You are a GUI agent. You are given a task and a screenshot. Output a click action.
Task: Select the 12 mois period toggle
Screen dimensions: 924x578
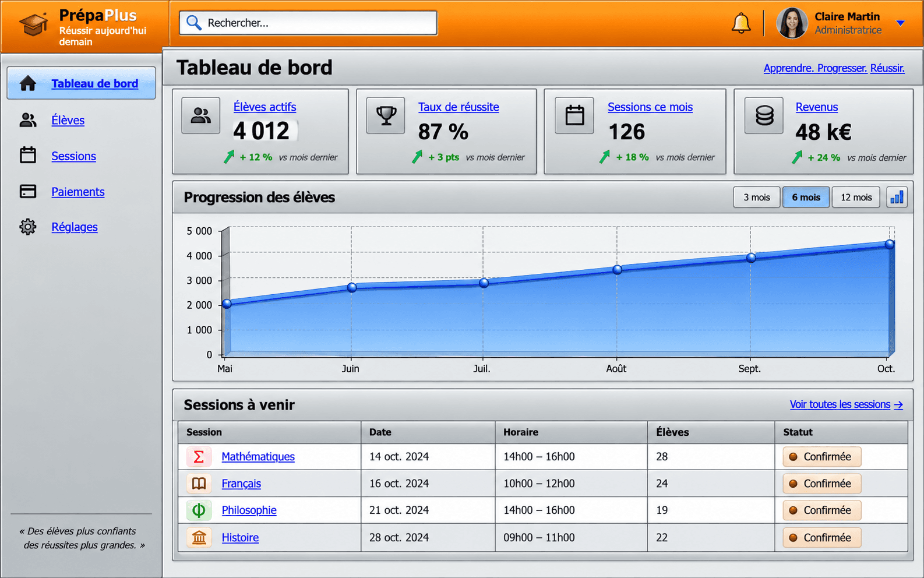(x=856, y=197)
